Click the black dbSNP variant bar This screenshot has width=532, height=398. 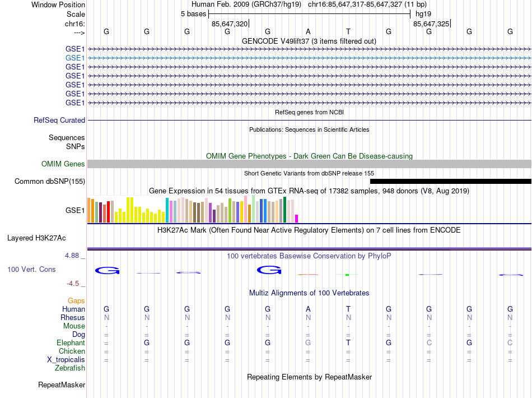(451, 181)
